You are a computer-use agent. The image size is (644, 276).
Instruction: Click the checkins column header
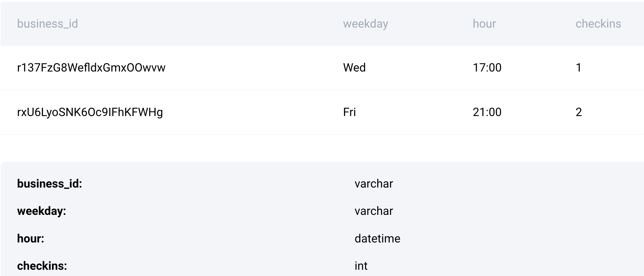tap(598, 24)
